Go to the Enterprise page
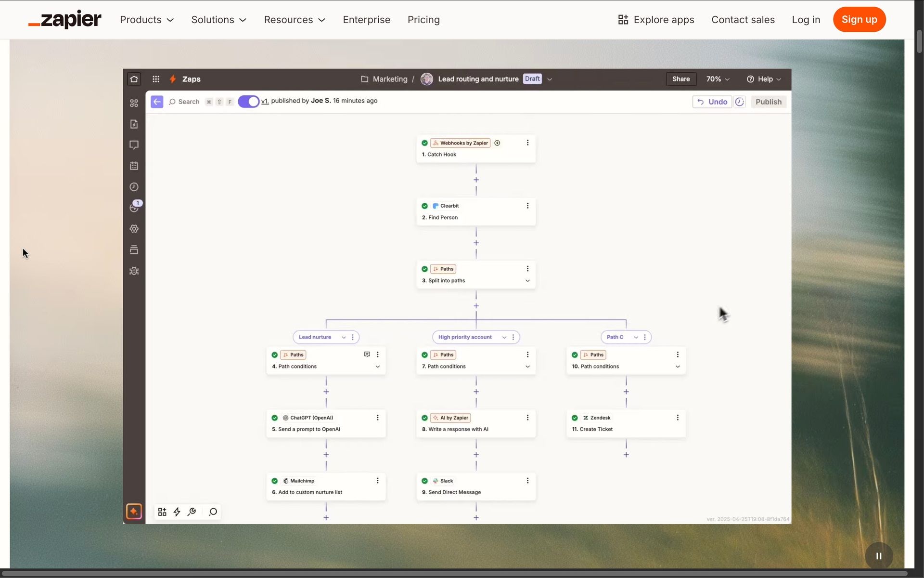This screenshot has height=578, width=924. (x=367, y=20)
